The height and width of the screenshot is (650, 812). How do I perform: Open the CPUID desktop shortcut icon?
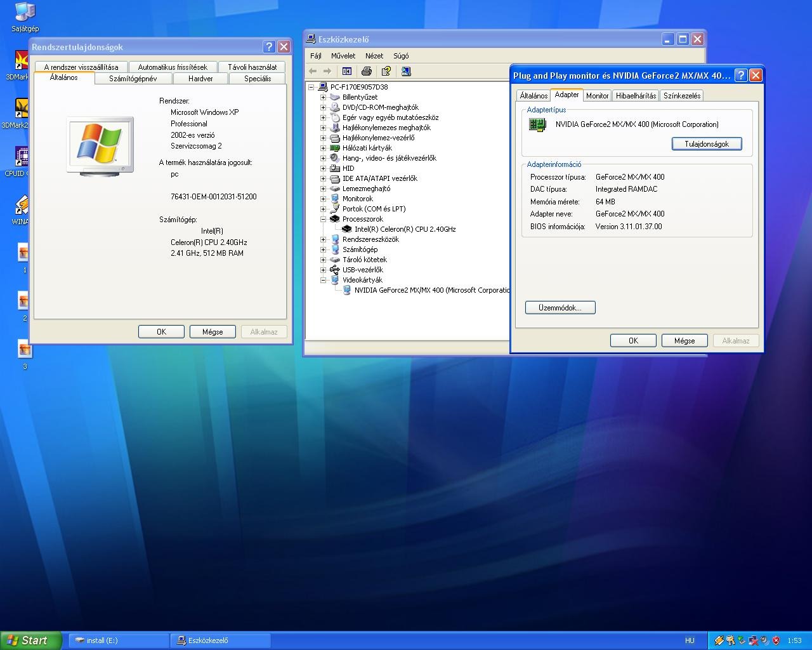point(21,156)
